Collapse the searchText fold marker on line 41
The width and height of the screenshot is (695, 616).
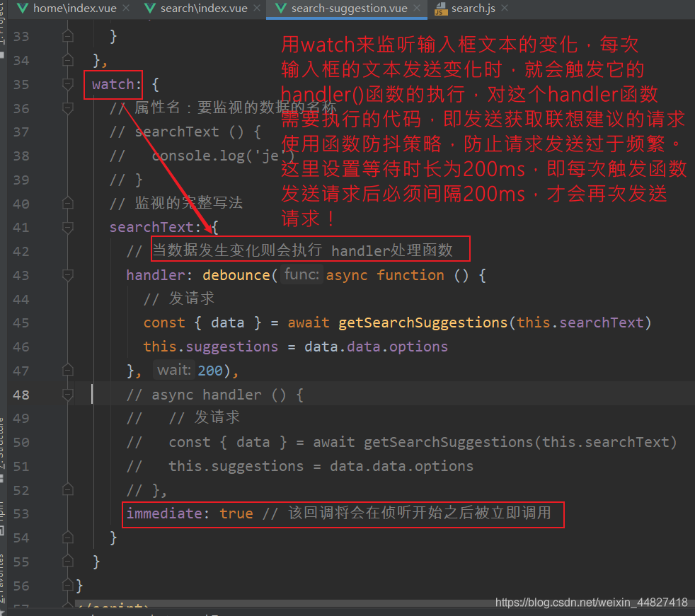pos(68,228)
